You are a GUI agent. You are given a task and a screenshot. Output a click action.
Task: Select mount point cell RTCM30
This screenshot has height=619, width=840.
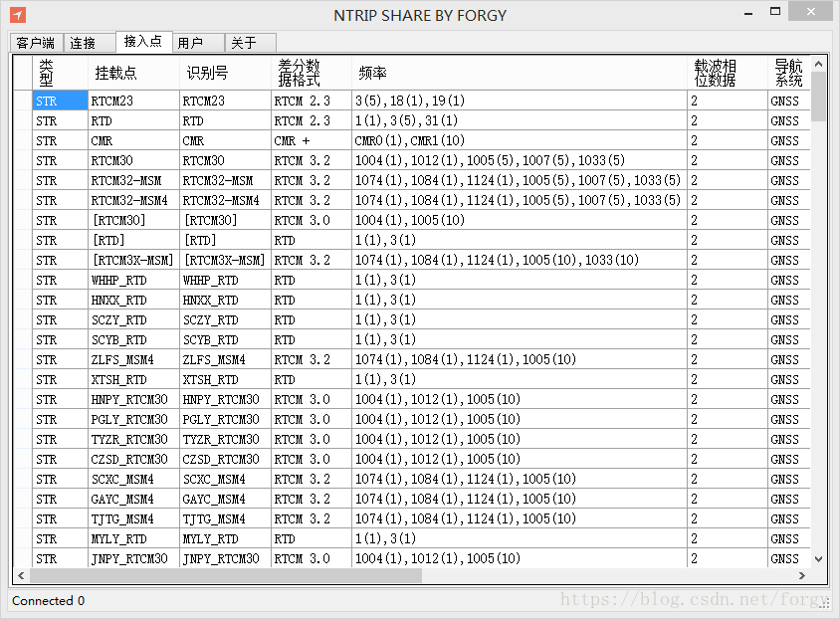coord(133,160)
